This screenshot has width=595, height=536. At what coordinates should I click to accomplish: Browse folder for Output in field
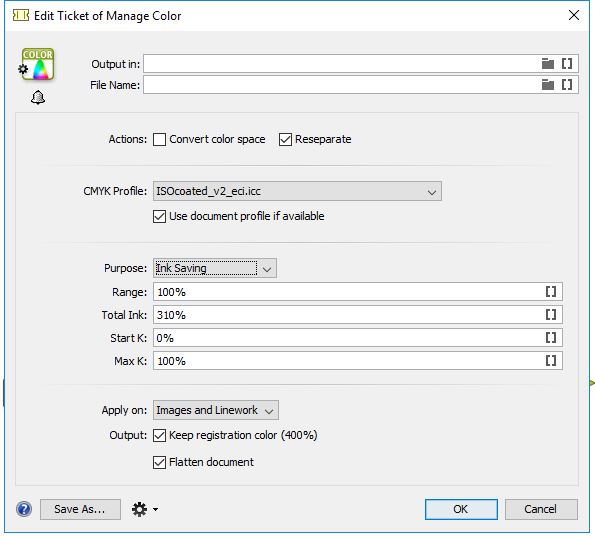pyautogui.click(x=548, y=64)
